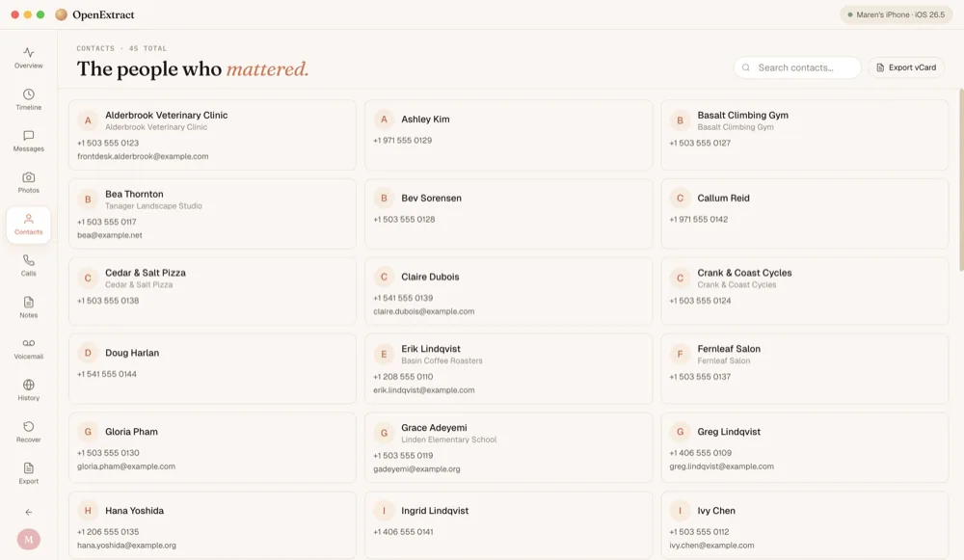This screenshot has height=560, width=964.
Task: Open the Calls phone icon
Action: click(x=28, y=260)
